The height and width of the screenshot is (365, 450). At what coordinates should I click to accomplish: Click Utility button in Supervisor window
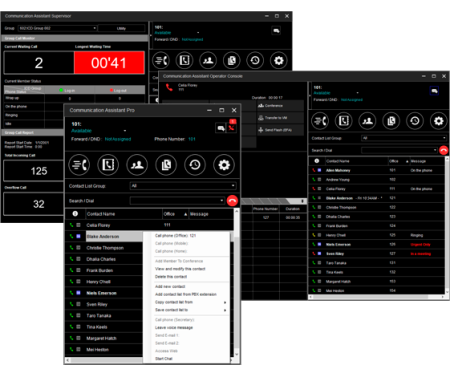click(x=121, y=28)
